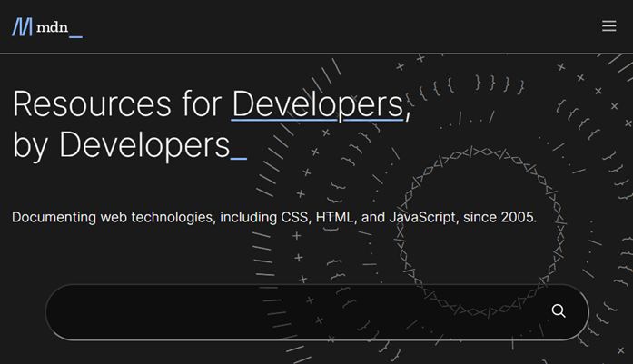This screenshot has height=364, width=633.
Task: Click the search magnifier icon
Action: tap(559, 310)
